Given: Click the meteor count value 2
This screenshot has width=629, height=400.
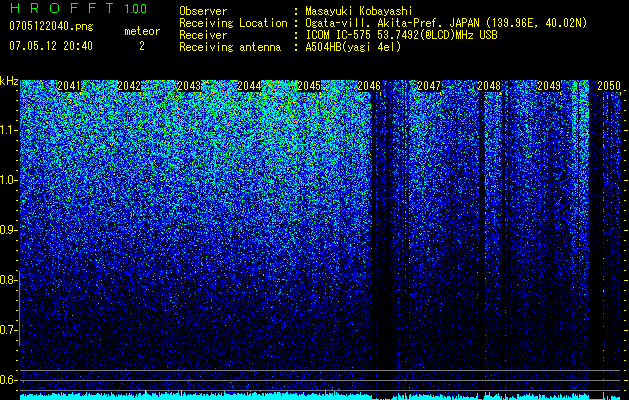Looking at the screenshot, I should [142, 46].
